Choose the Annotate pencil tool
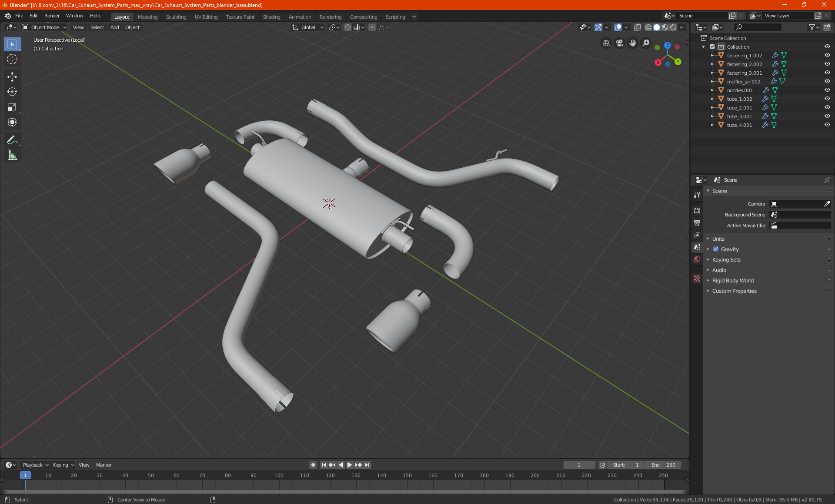This screenshot has height=504, width=835. tap(12, 140)
